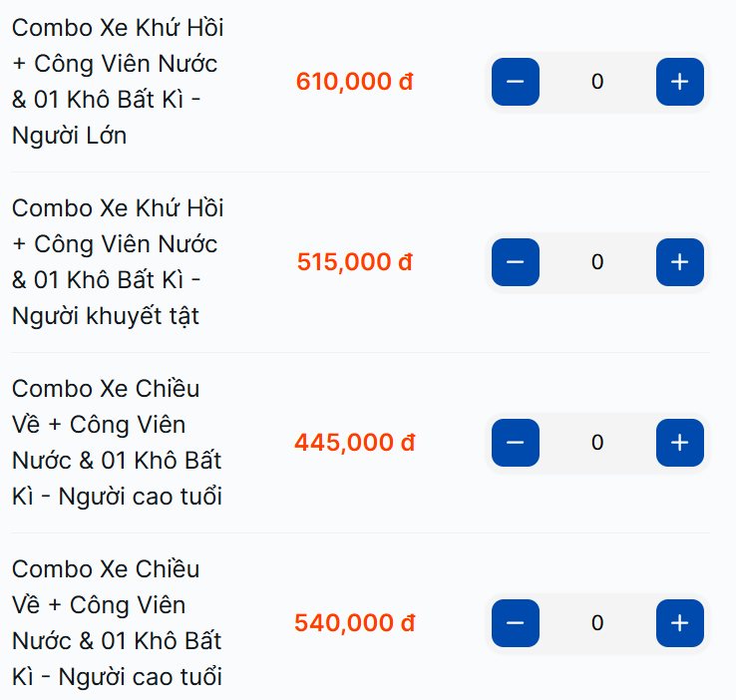Click minus for the 445,000 đ combo
This screenshot has width=736, height=700.
click(516, 443)
